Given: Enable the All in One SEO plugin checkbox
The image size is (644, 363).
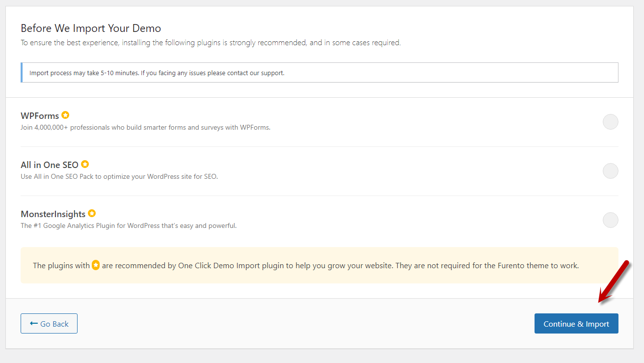Looking at the screenshot, I should pyautogui.click(x=610, y=171).
